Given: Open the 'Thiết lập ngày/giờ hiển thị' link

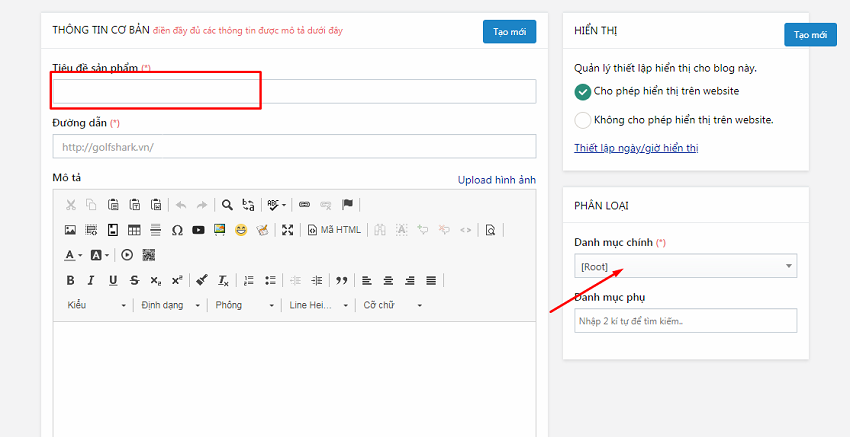Looking at the screenshot, I should pos(636,148).
